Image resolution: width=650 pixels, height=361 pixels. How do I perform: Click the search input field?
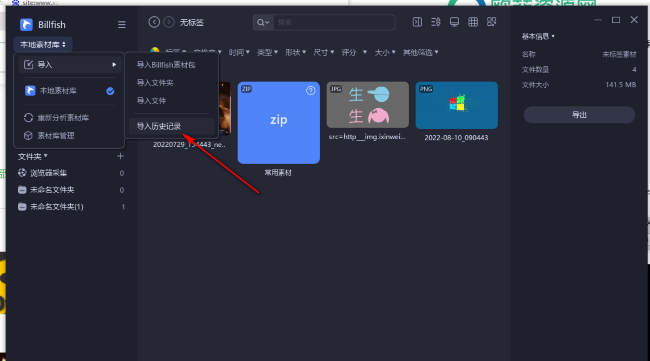[334, 22]
